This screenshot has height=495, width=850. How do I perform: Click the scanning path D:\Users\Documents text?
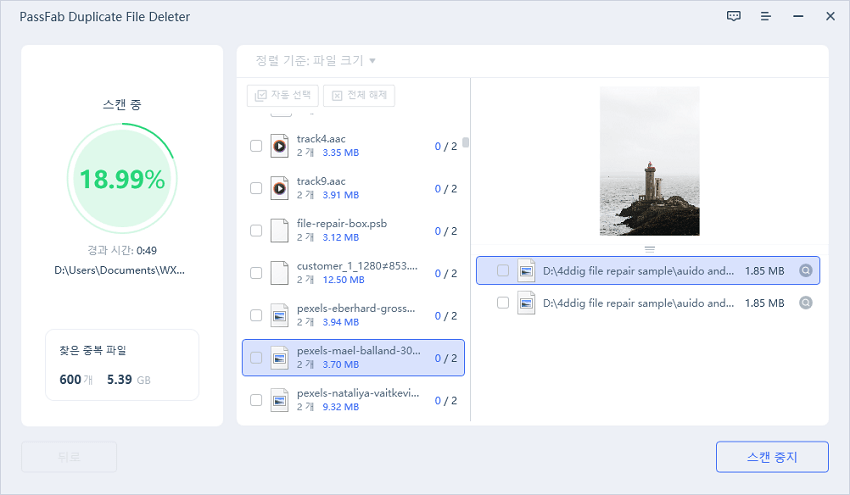tap(119, 270)
